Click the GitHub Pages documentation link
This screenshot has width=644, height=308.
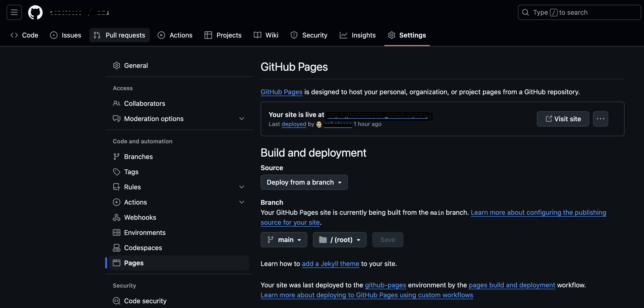coord(281,92)
